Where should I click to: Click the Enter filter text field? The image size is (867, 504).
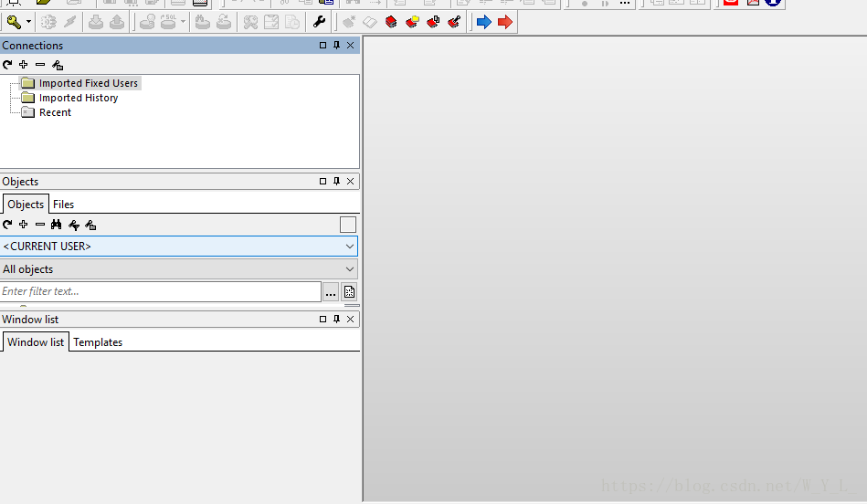click(161, 291)
